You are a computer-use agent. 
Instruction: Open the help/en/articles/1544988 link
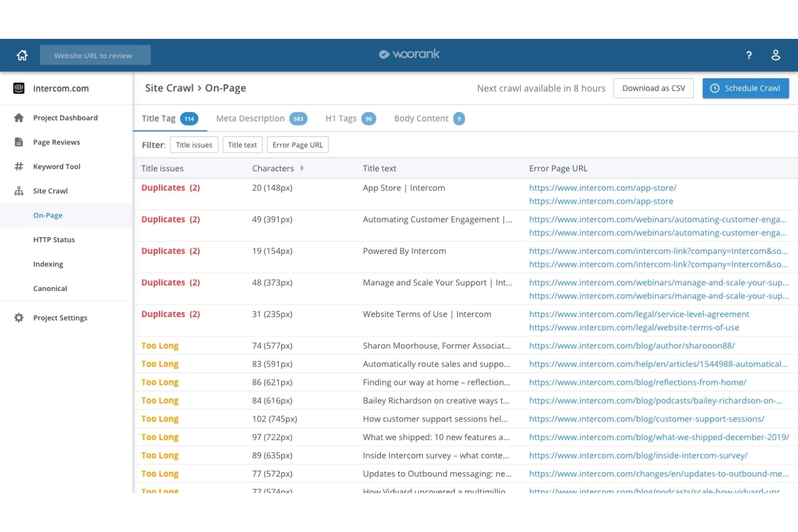[x=658, y=364]
